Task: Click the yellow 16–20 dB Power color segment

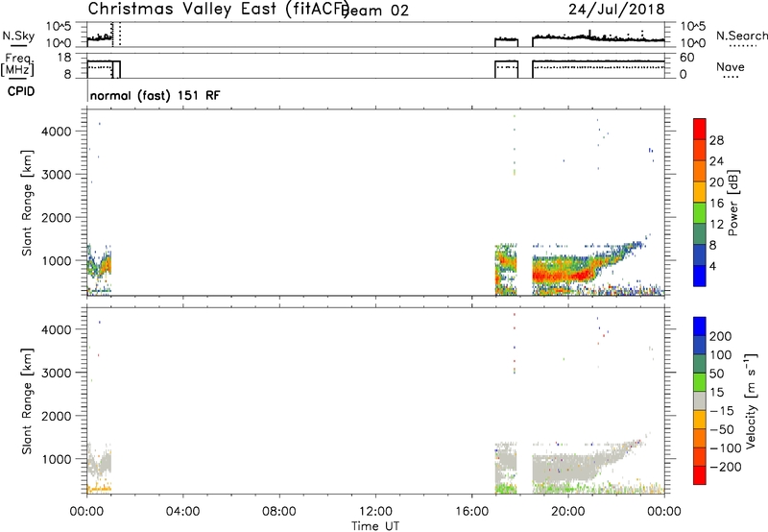Action: click(700, 192)
